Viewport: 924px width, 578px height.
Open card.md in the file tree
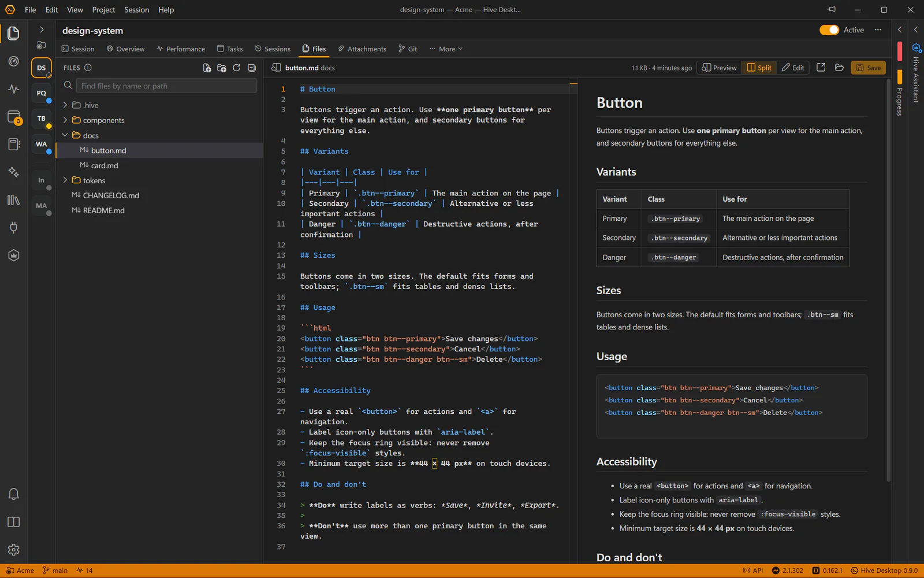pyautogui.click(x=160, y=165)
